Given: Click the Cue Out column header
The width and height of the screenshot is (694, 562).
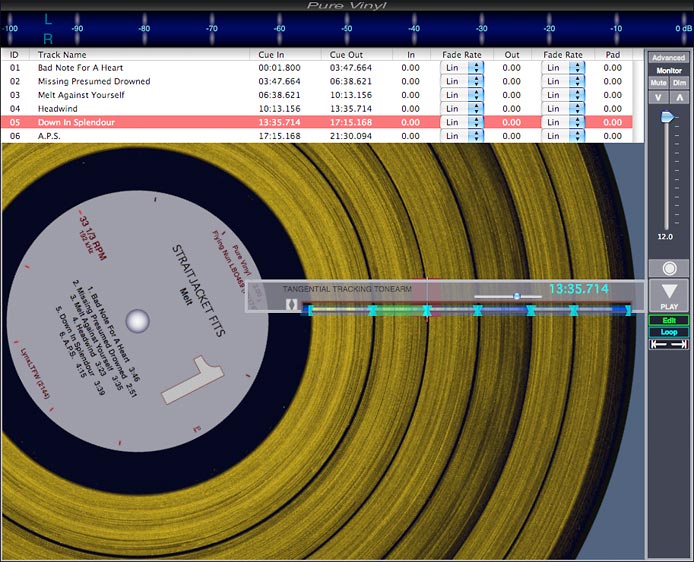Looking at the screenshot, I should pyautogui.click(x=356, y=55).
